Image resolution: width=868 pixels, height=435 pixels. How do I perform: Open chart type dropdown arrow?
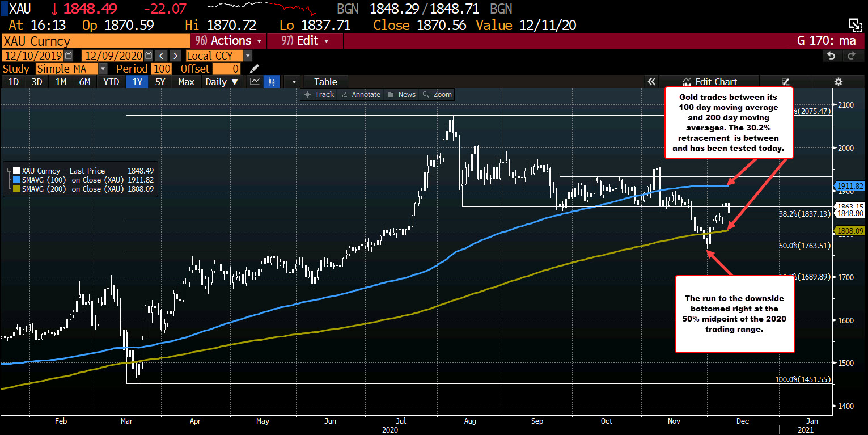pyautogui.click(x=294, y=82)
